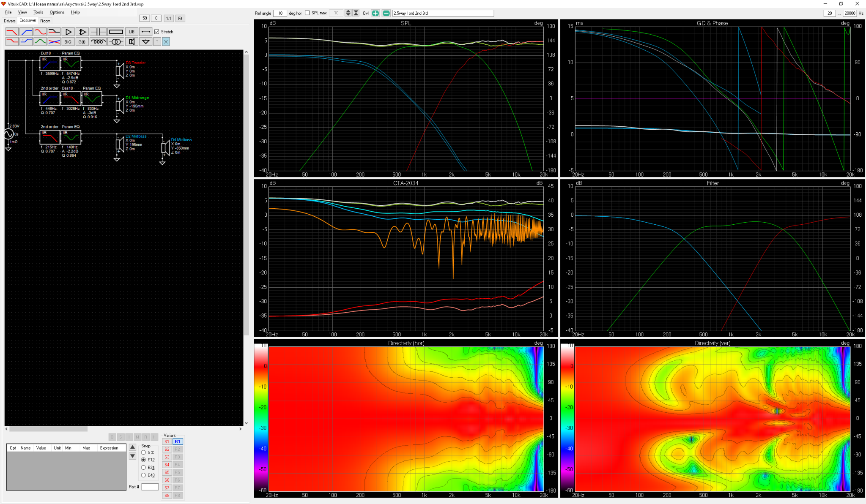This screenshot has height=504, width=866.
Task: Edit the 20000 Hz maximum frequency field
Action: pyautogui.click(x=850, y=13)
